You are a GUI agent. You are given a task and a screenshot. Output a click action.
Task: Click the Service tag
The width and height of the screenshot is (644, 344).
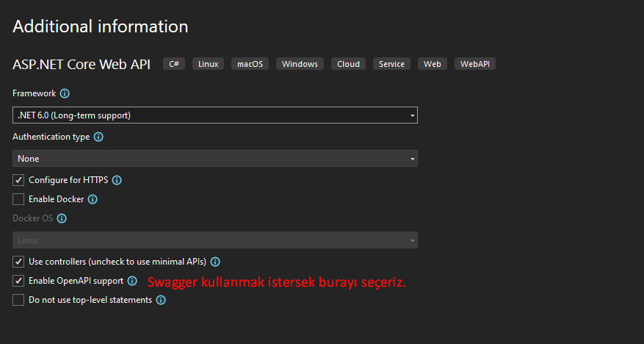pyautogui.click(x=392, y=64)
